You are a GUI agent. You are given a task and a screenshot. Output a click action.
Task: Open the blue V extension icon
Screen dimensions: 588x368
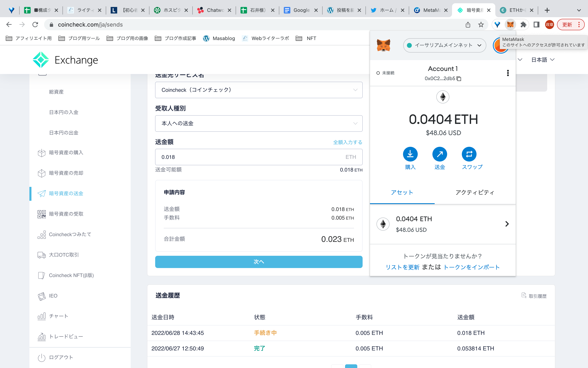pos(497,25)
